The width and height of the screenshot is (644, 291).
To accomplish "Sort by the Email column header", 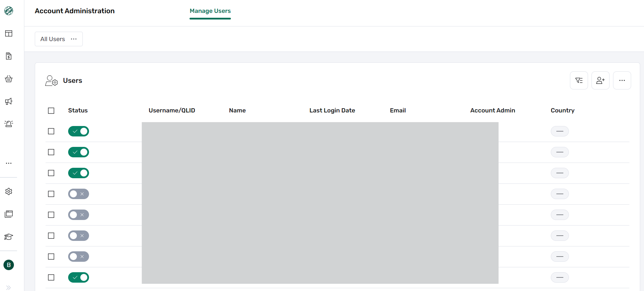I will pos(398,110).
